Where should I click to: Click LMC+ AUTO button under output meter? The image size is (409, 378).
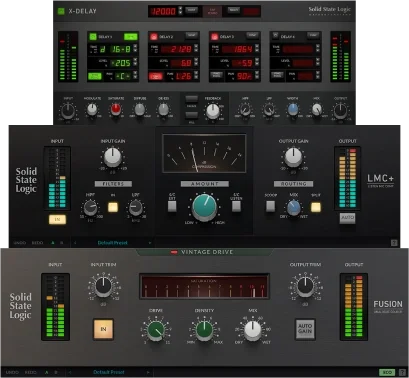(x=347, y=217)
